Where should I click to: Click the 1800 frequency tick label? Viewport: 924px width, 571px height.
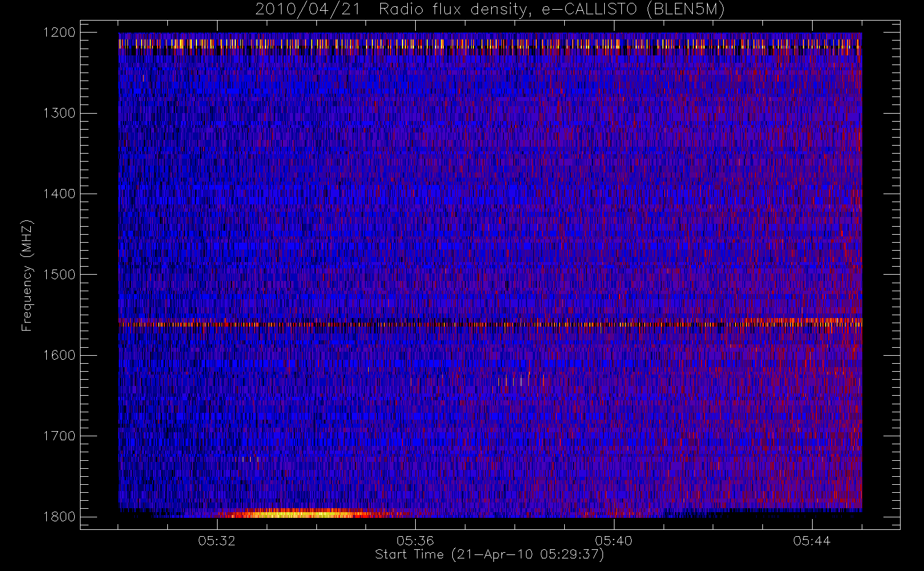(59, 517)
